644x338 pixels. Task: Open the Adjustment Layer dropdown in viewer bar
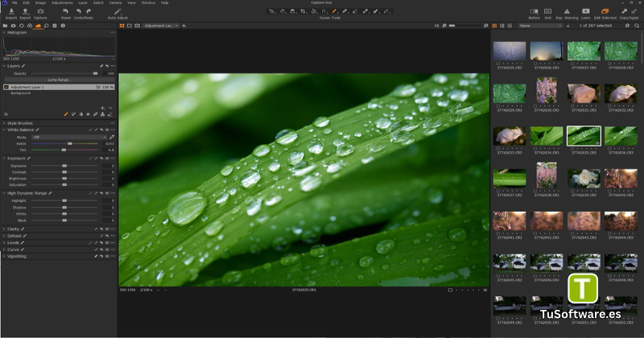click(x=160, y=26)
